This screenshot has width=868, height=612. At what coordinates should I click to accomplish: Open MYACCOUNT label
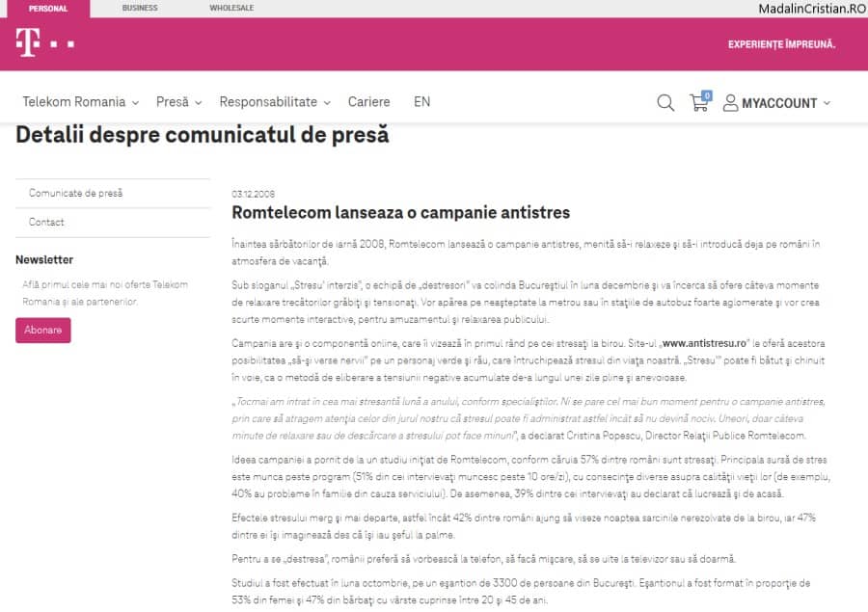[x=779, y=103]
